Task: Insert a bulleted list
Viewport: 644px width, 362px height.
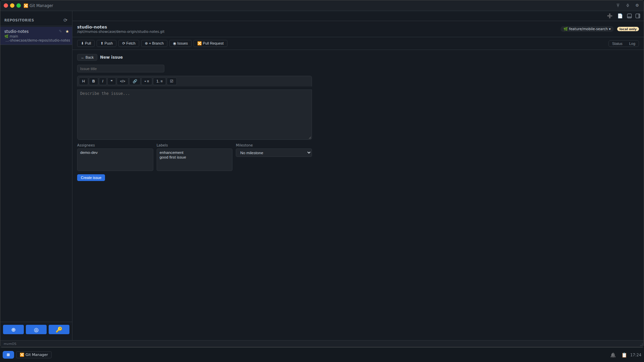Action: tap(147, 81)
